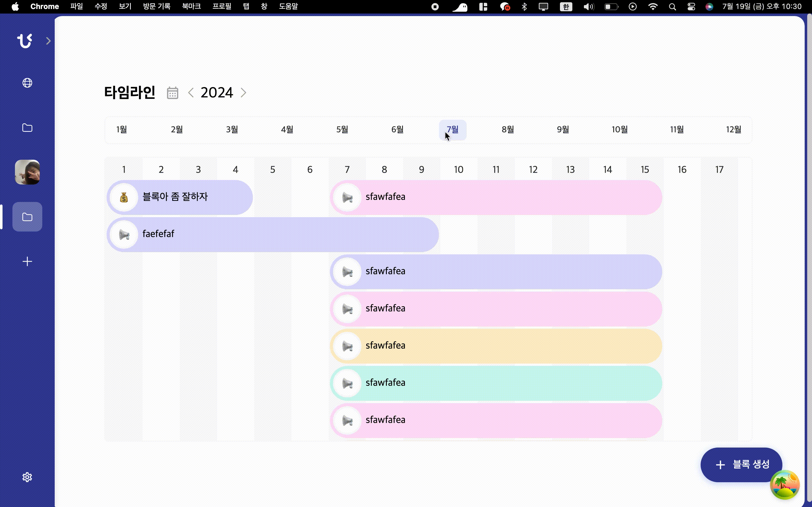This screenshot has width=812, height=507.
Task: Select the highlighted folder icon in sidebar
Action: pyautogui.click(x=27, y=217)
